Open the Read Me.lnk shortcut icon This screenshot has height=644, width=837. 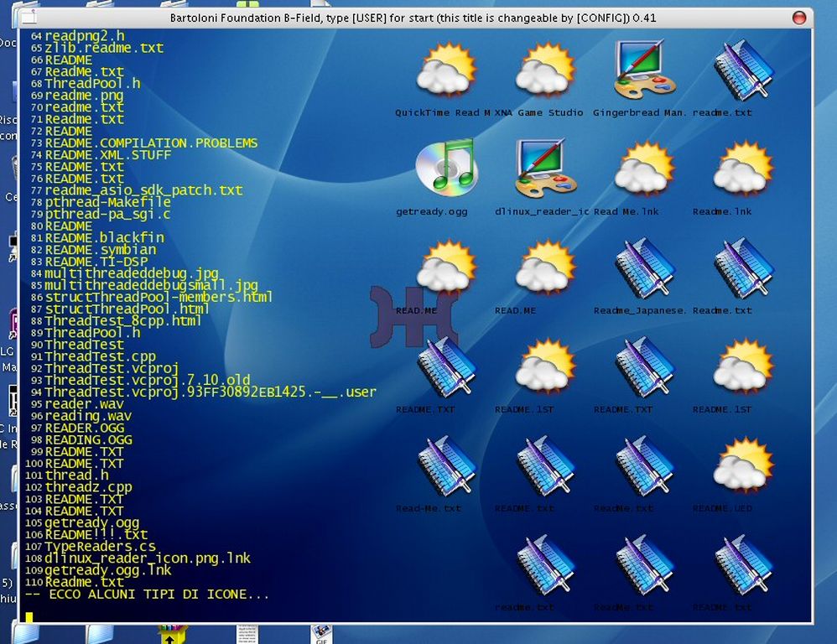pos(644,168)
